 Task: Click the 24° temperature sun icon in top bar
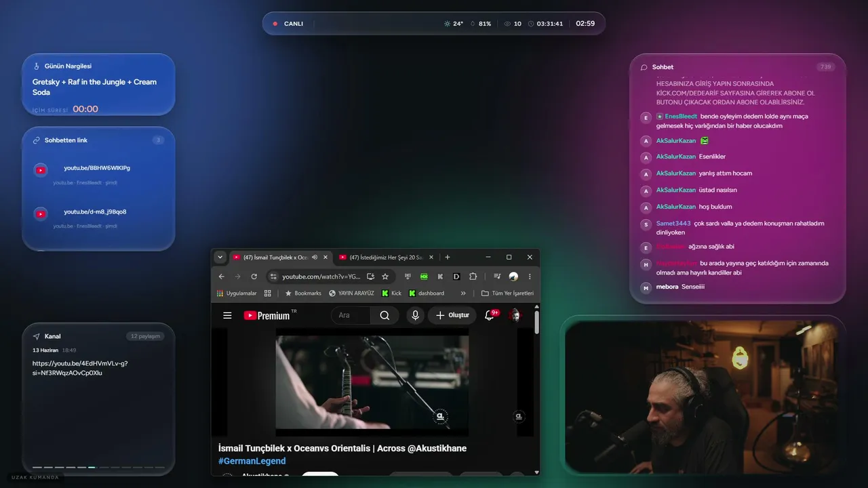pos(447,24)
